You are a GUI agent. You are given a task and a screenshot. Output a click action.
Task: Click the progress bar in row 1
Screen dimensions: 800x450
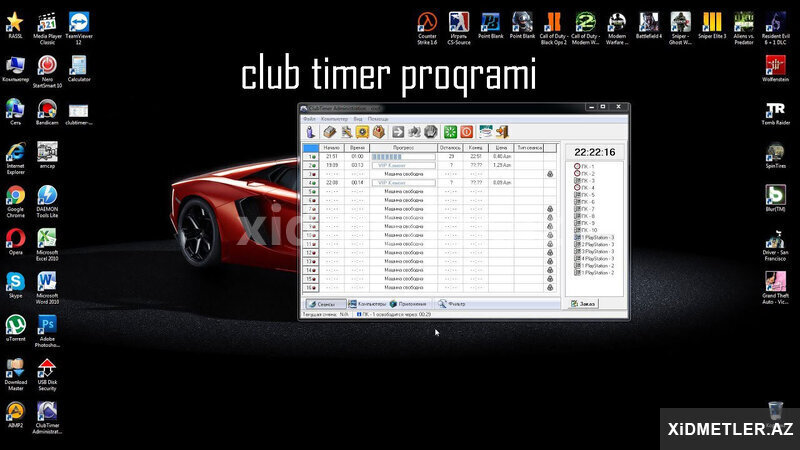click(x=403, y=157)
